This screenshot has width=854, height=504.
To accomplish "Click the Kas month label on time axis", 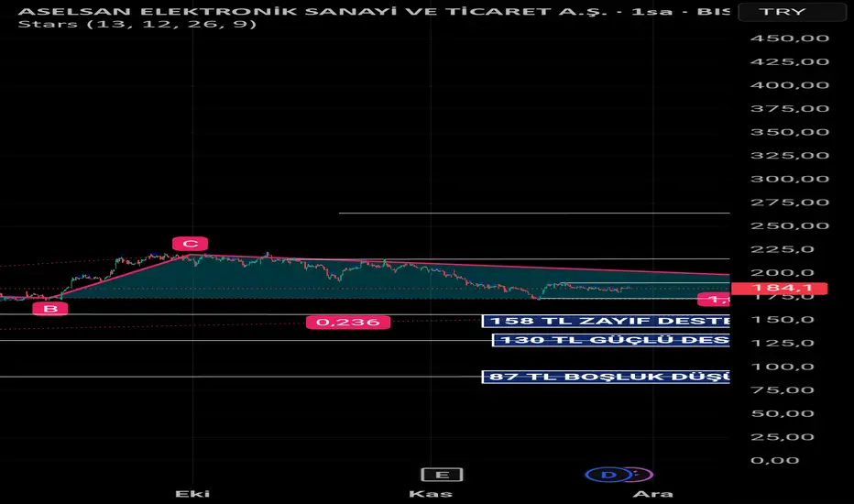I will click(431, 494).
